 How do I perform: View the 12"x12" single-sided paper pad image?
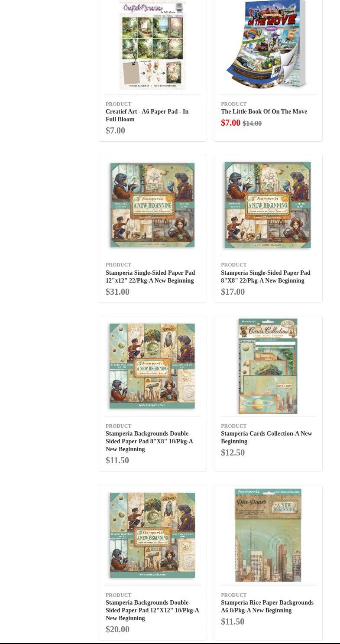point(152,205)
